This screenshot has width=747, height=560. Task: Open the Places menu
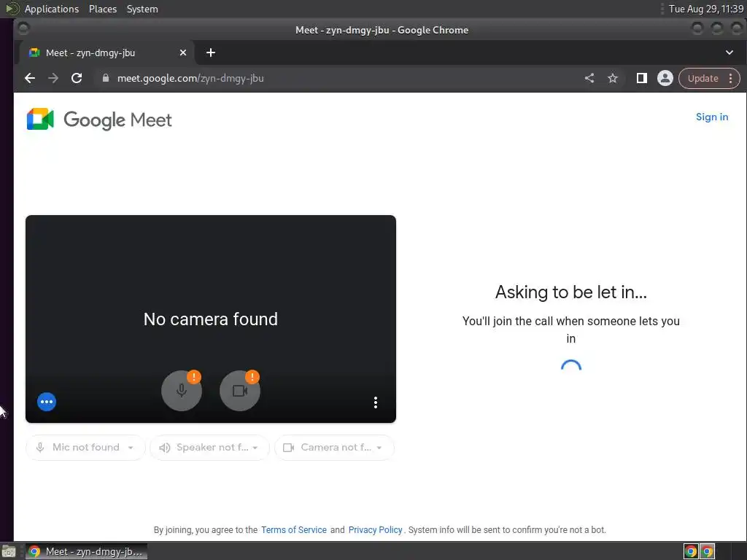[x=102, y=9]
